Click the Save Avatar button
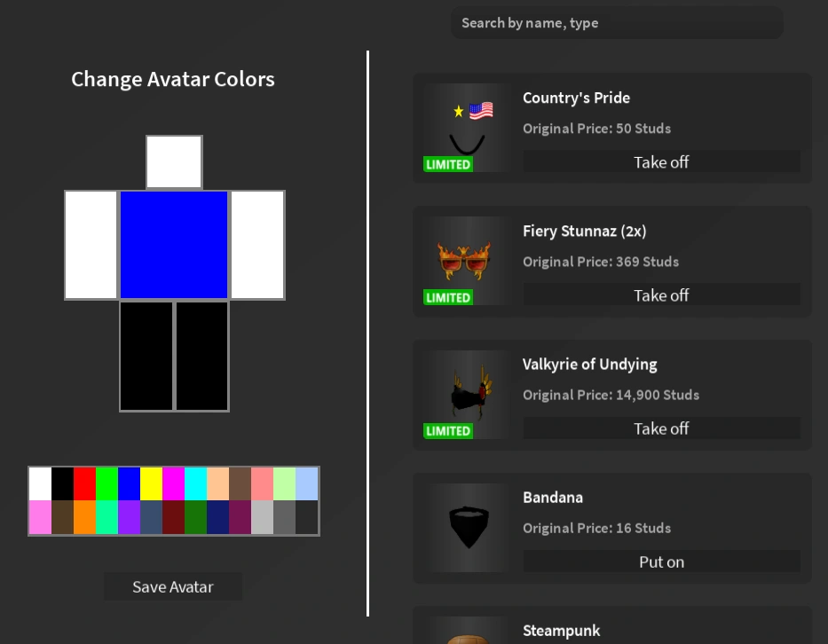 pyautogui.click(x=173, y=586)
